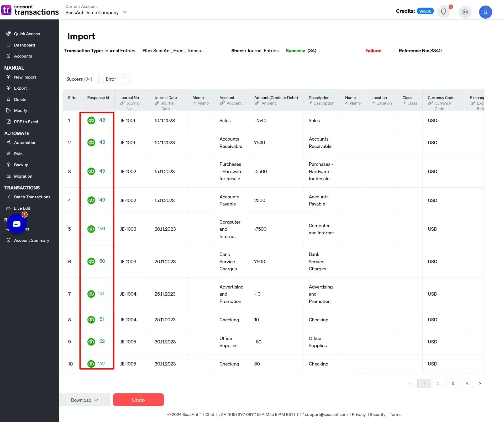Open the notifications bell icon
Viewport: 504px width, 422px height.
pos(444,12)
